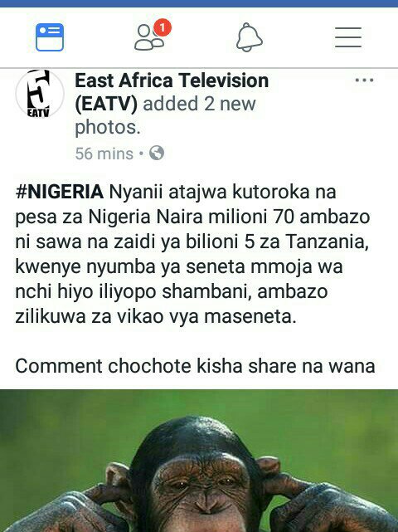Screen dimensions: 398x532
Task: Click the 56 mins timestamp
Action: pos(104,154)
